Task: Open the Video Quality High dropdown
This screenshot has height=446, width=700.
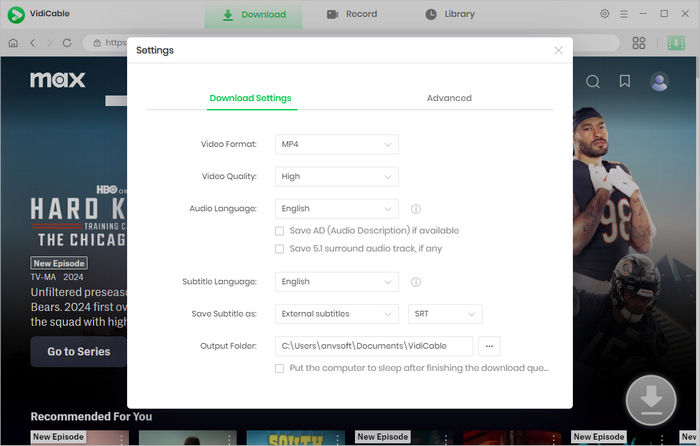Action: [337, 176]
